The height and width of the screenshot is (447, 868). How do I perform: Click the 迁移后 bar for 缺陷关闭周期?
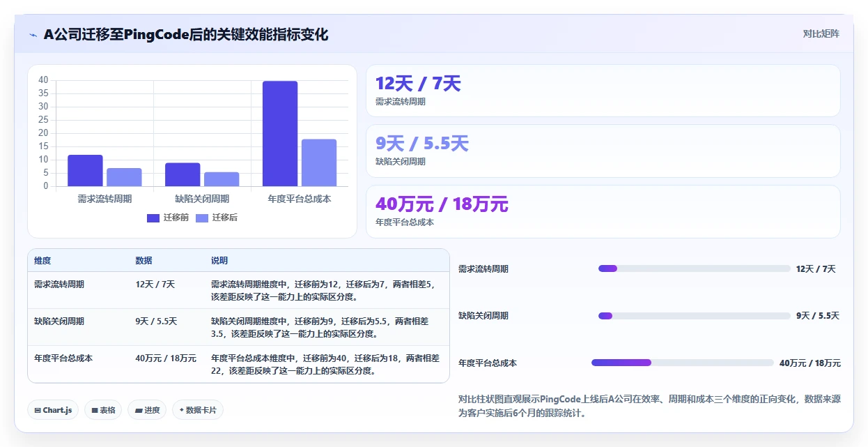[222, 179]
